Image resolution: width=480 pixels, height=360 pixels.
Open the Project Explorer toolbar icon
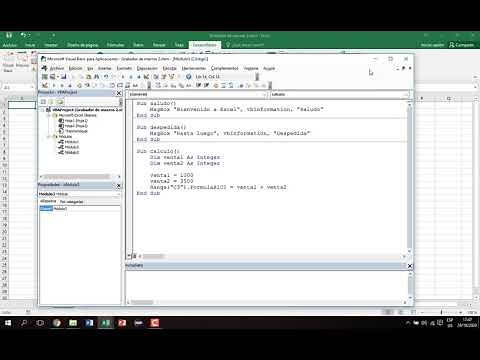156,77
